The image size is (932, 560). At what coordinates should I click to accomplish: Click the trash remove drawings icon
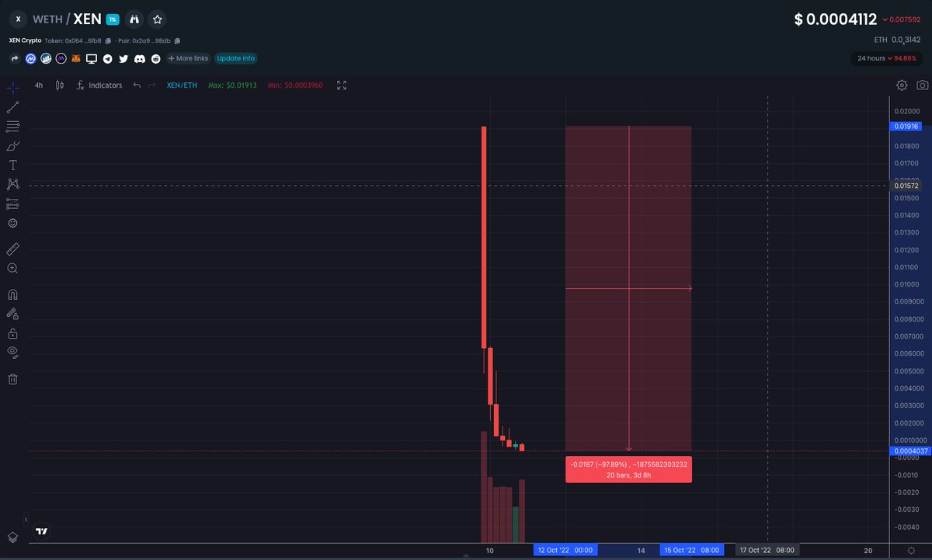coord(12,379)
